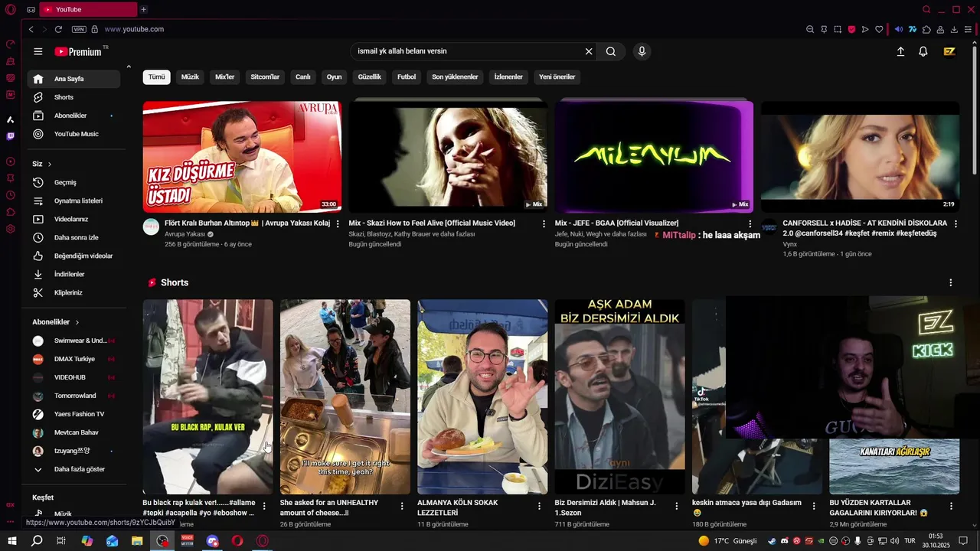Open Opera sidebar settings gear

(10, 229)
